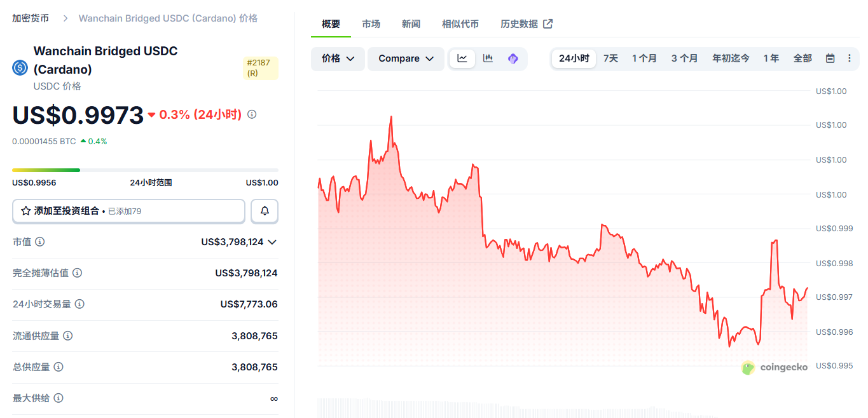This screenshot has width=868, height=418.
Task: Switch to the 新闻 tab
Action: click(x=411, y=24)
